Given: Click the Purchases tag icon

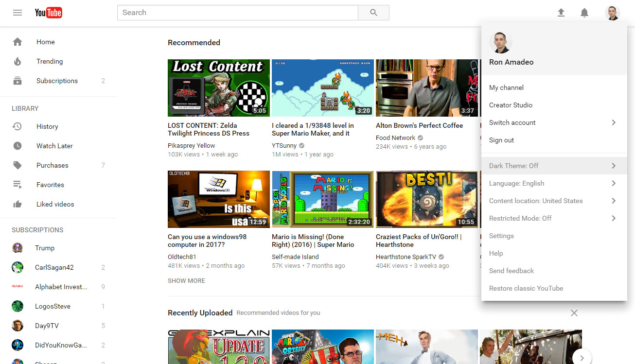Looking at the screenshot, I should (18, 165).
